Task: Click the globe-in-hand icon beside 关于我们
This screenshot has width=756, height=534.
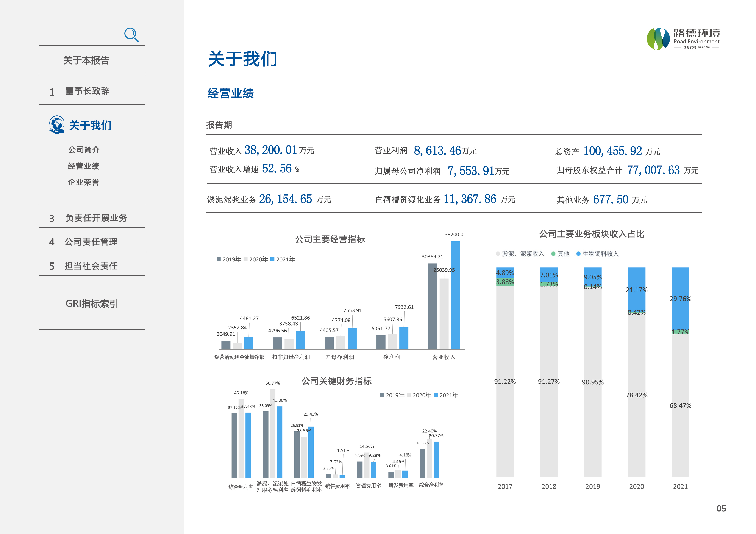Action: pyautogui.click(x=57, y=125)
